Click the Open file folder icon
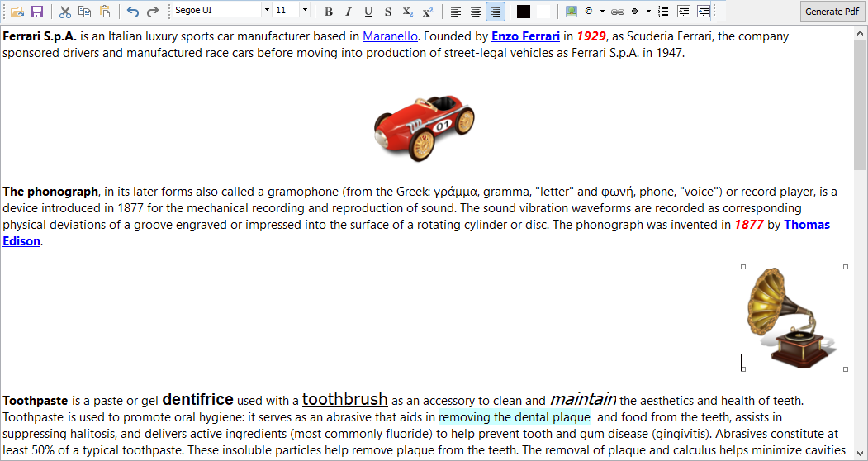The image size is (868, 461). [x=17, y=12]
